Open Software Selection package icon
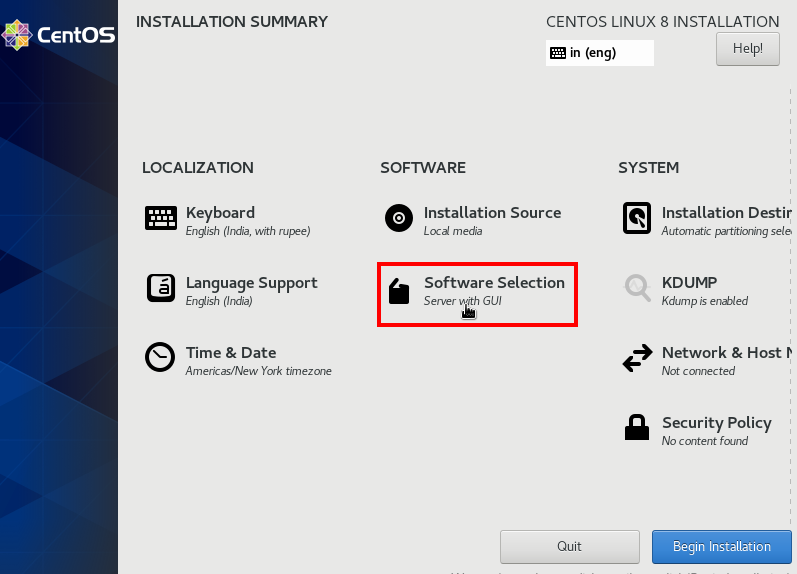Viewport: 797px width, 574px height. (x=399, y=291)
